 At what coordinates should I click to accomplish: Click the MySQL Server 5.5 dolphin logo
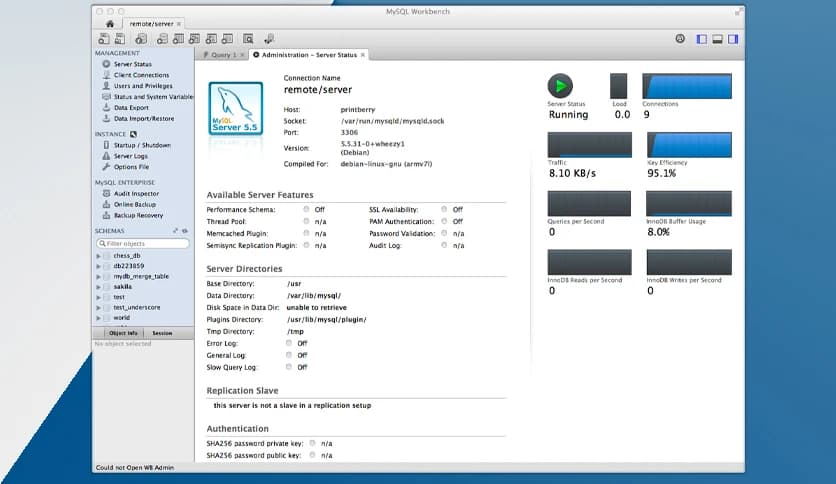236,108
